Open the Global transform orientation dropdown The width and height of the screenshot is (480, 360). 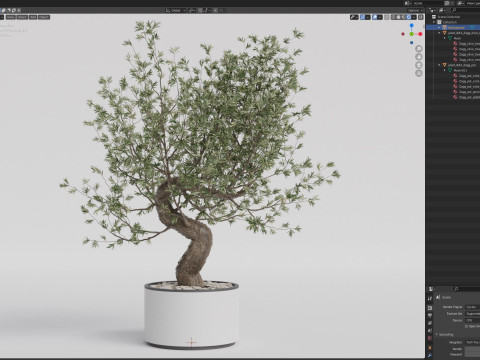point(175,10)
